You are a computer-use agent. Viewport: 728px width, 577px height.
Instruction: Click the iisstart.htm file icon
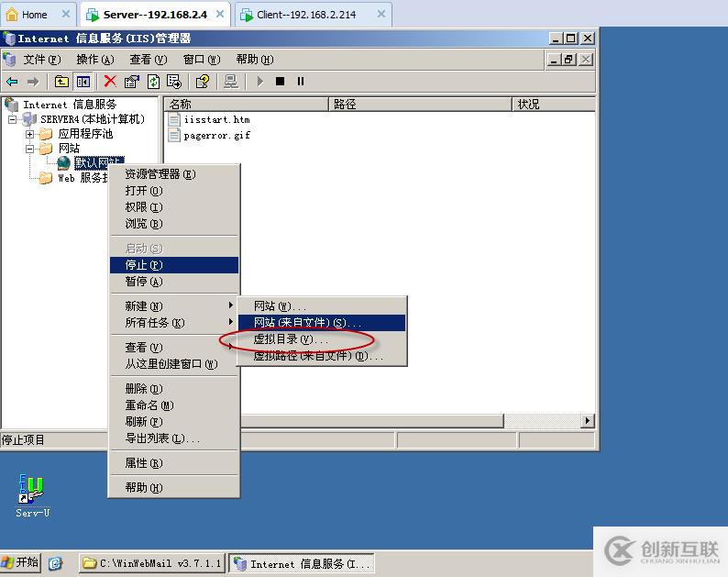174,119
